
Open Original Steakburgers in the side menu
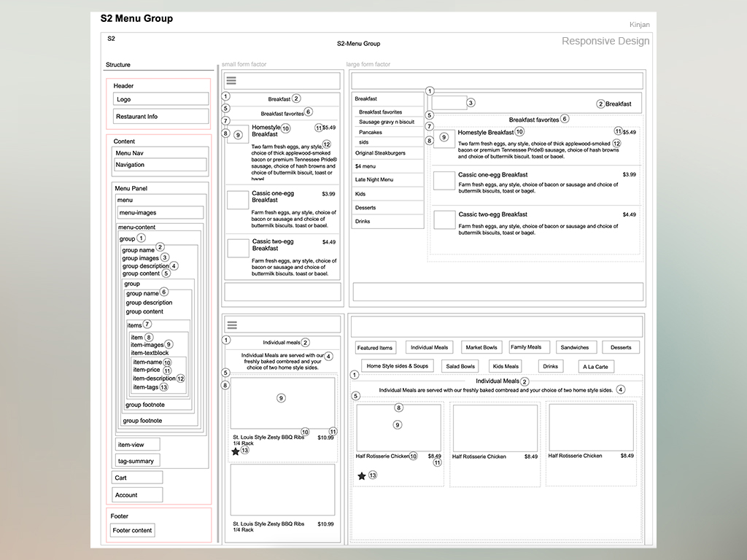380,153
